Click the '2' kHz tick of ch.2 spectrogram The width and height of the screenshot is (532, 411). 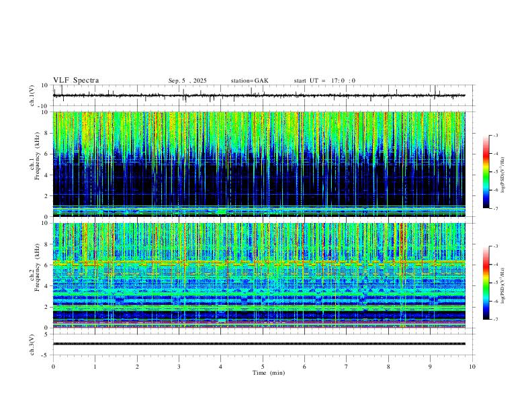46,307
